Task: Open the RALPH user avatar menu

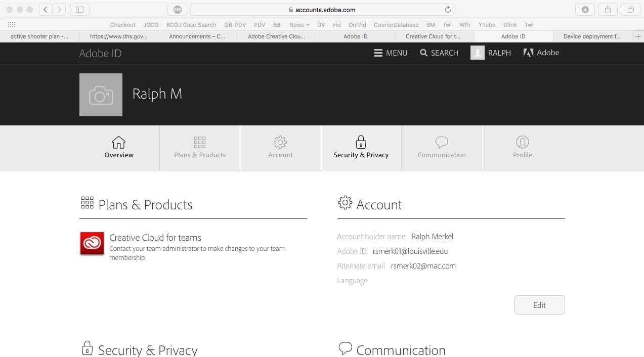Action: (491, 53)
